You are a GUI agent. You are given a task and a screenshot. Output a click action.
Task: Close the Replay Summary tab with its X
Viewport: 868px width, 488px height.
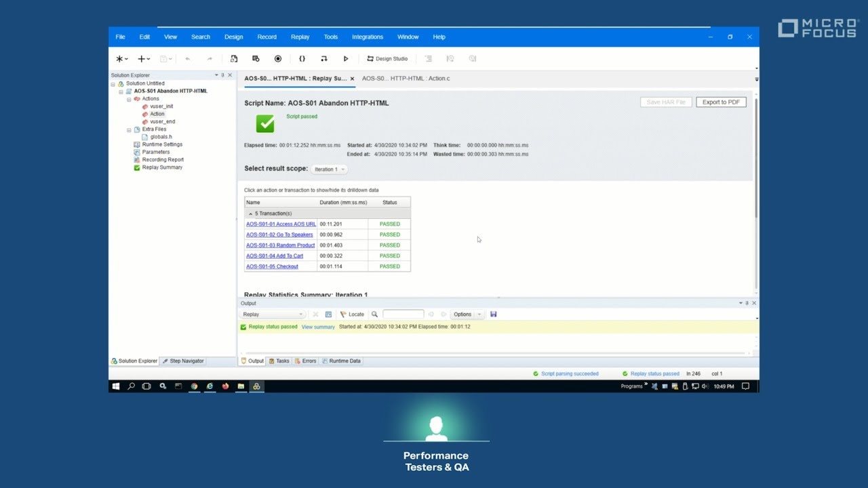pyautogui.click(x=352, y=79)
